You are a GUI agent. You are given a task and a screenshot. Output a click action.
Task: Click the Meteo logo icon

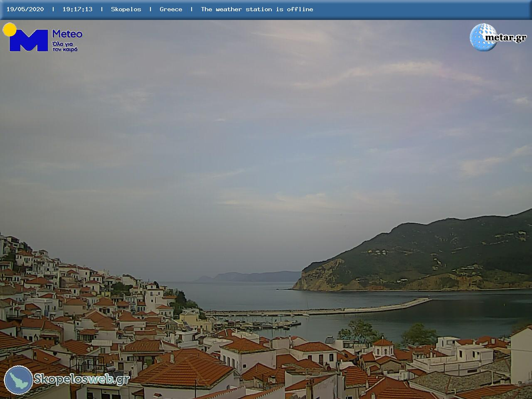coord(26,37)
